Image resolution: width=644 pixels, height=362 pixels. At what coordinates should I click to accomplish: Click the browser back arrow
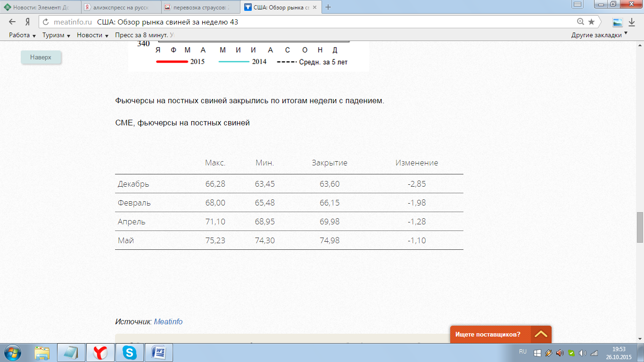(x=12, y=22)
